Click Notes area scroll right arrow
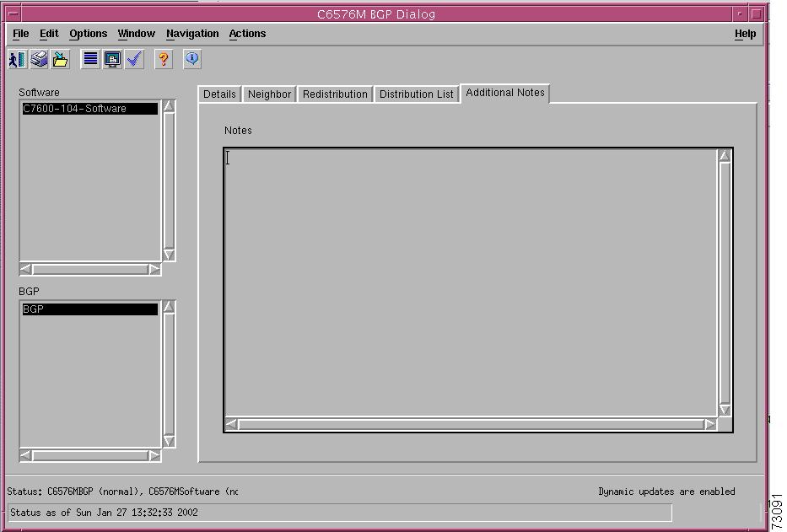This screenshot has width=787, height=532. (x=709, y=424)
